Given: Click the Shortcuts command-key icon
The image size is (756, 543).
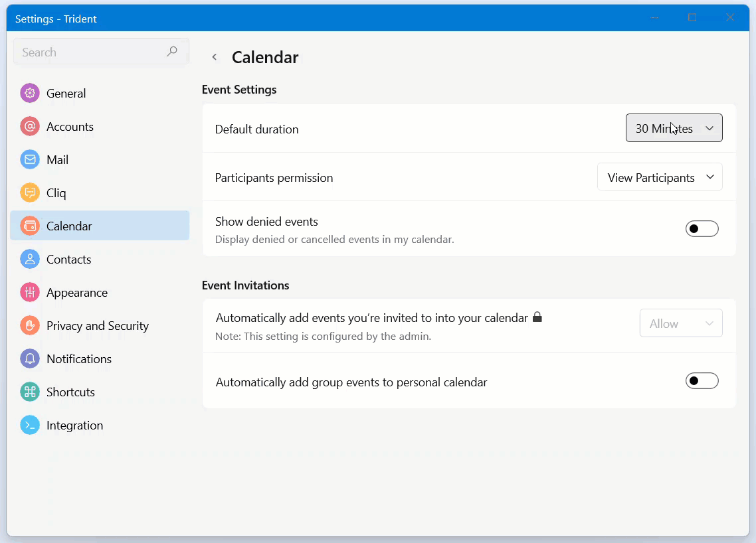Looking at the screenshot, I should (x=30, y=392).
